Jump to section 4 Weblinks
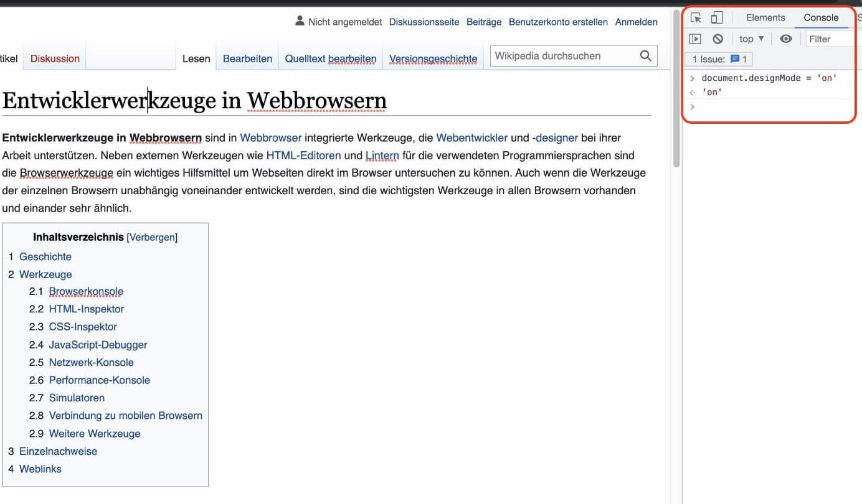The width and height of the screenshot is (862, 504). [x=40, y=469]
